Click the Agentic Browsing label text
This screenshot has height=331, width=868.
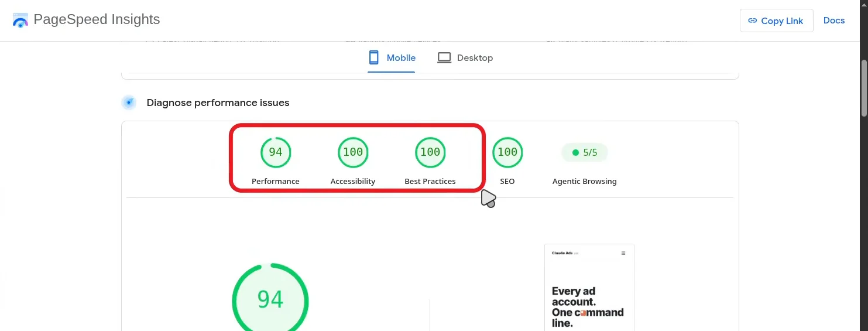pos(585,182)
